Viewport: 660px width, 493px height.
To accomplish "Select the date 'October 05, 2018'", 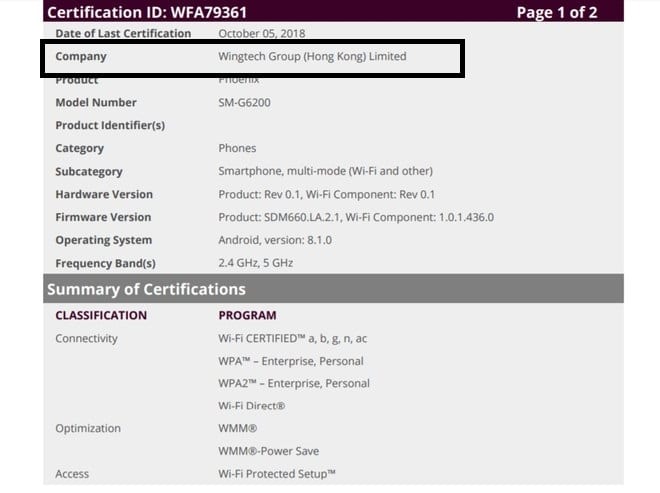I will tap(261, 33).
